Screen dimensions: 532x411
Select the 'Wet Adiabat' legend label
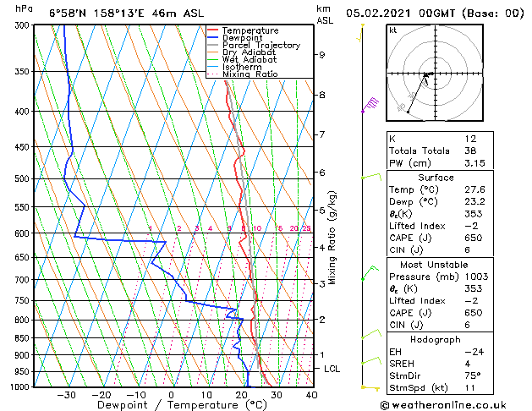tap(250, 59)
